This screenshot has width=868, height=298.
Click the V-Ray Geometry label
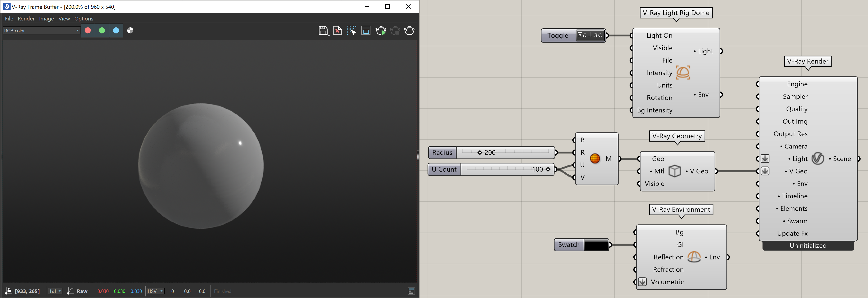(x=677, y=136)
